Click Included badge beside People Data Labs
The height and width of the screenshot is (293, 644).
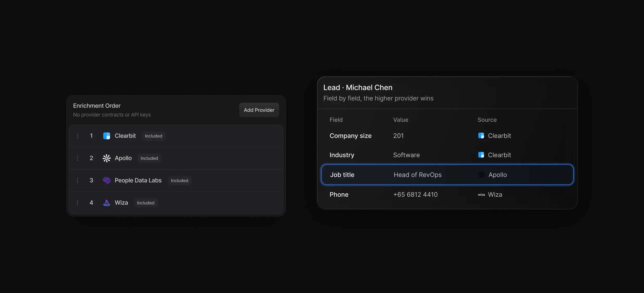click(179, 181)
